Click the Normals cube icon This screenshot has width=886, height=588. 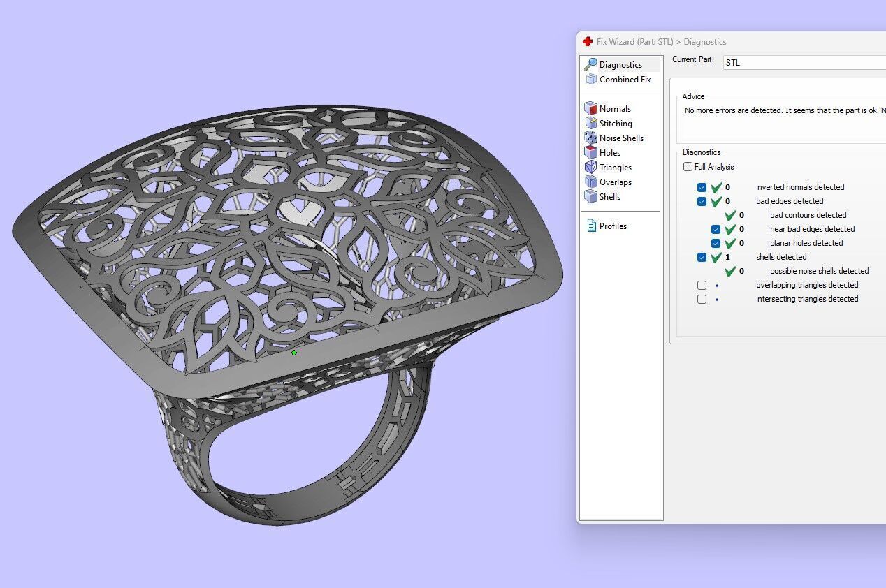[590, 109]
